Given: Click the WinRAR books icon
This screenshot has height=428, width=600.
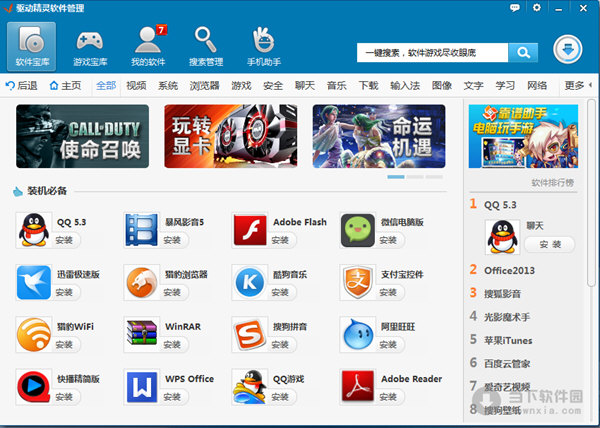Looking at the screenshot, I should (142, 335).
